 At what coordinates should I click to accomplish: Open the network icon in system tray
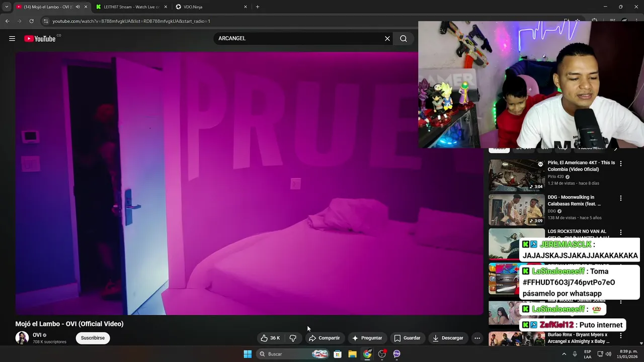599,354
